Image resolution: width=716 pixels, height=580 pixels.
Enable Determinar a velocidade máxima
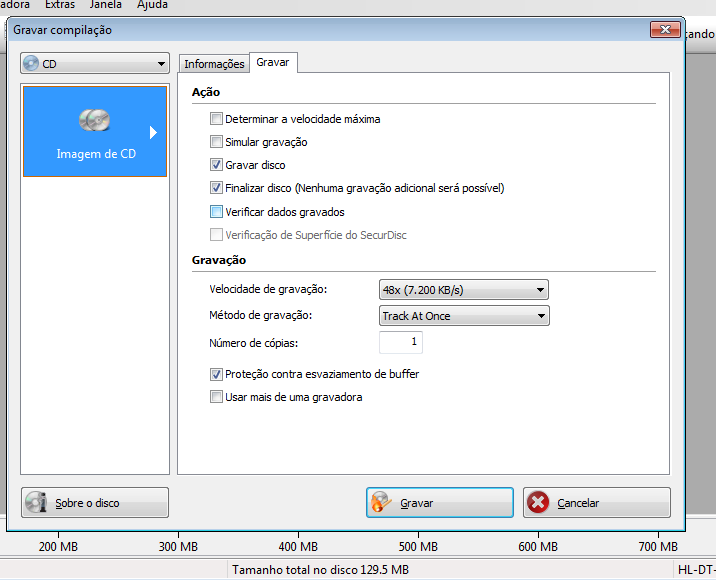(217, 119)
